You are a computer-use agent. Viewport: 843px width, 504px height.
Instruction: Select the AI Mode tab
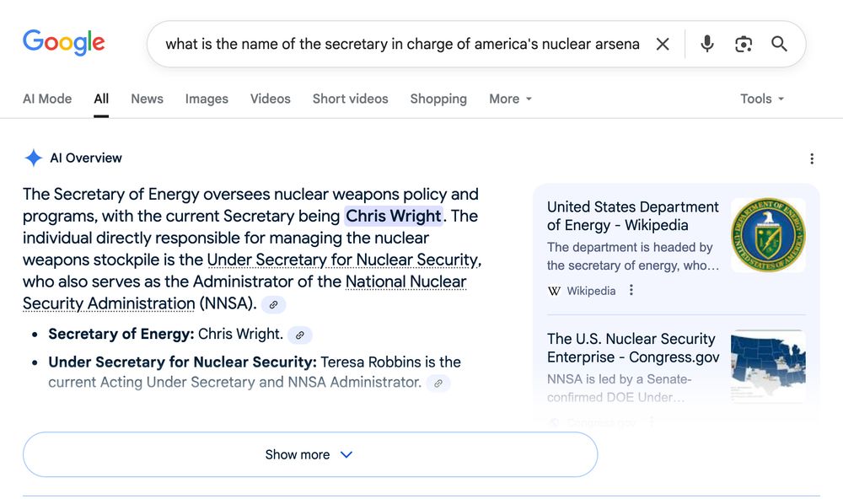[47, 99]
